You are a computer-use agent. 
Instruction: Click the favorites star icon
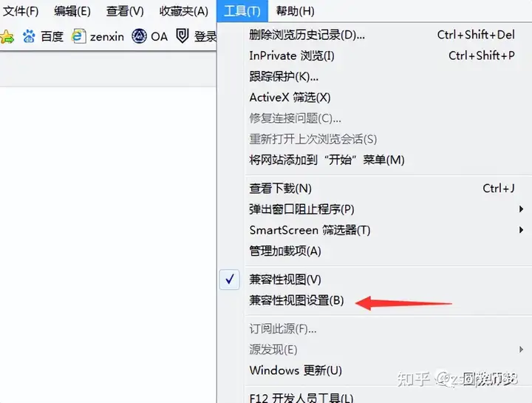tap(7, 36)
